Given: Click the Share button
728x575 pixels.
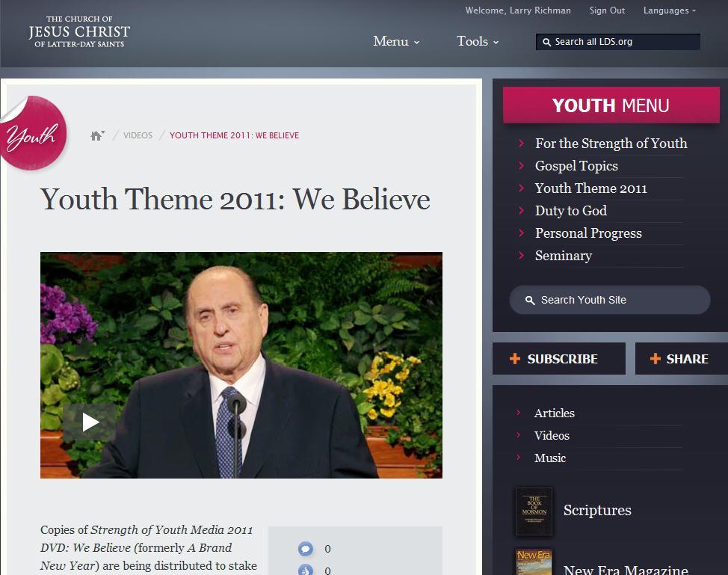Looking at the screenshot, I should (x=680, y=359).
